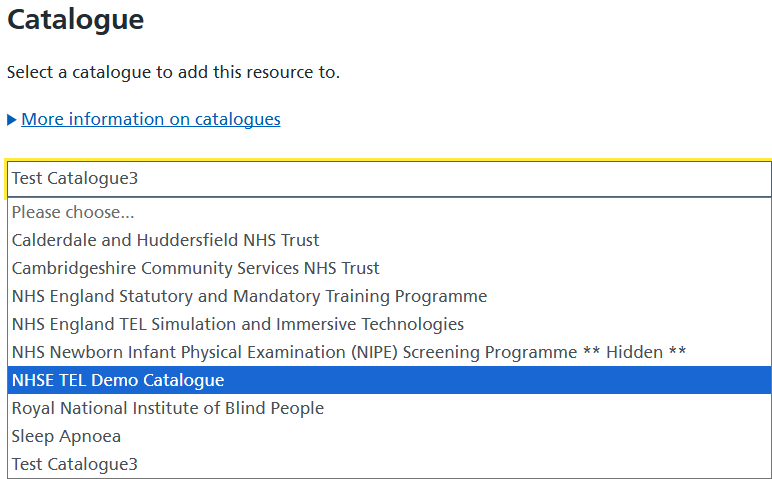The image size is (772, 479).
Task: Choose the 'Please choose...' placeholder option
Action: pos(389,212)
